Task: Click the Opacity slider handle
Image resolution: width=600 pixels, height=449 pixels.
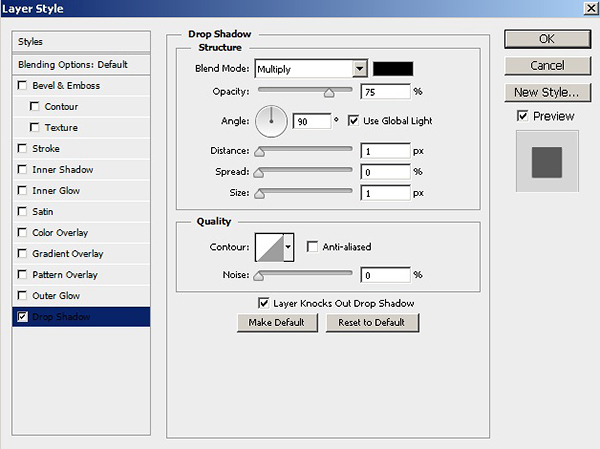Action: tap(329, 93)
